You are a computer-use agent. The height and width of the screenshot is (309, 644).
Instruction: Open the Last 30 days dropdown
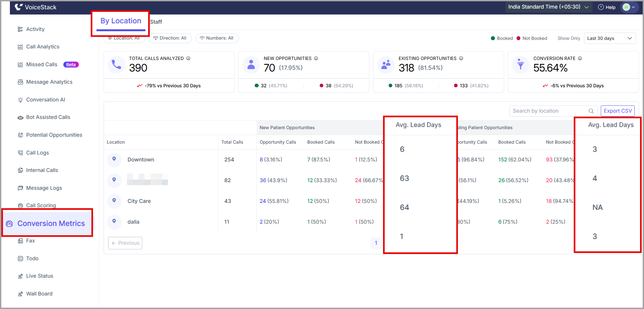610,38
